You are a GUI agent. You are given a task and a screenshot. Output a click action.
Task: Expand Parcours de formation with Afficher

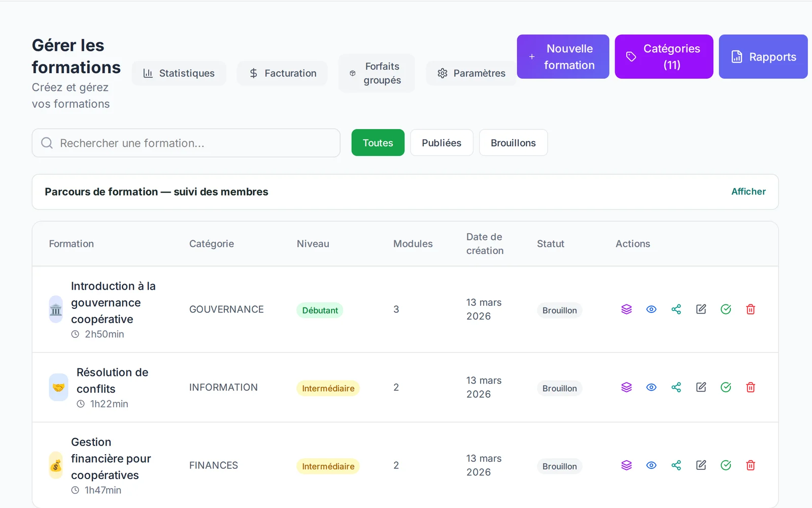[x=748, y=192]
